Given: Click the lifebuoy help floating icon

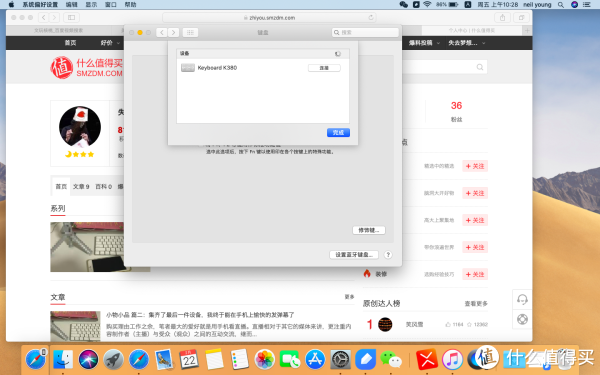Looking at the screenshot, I should [x=522, y=319].
